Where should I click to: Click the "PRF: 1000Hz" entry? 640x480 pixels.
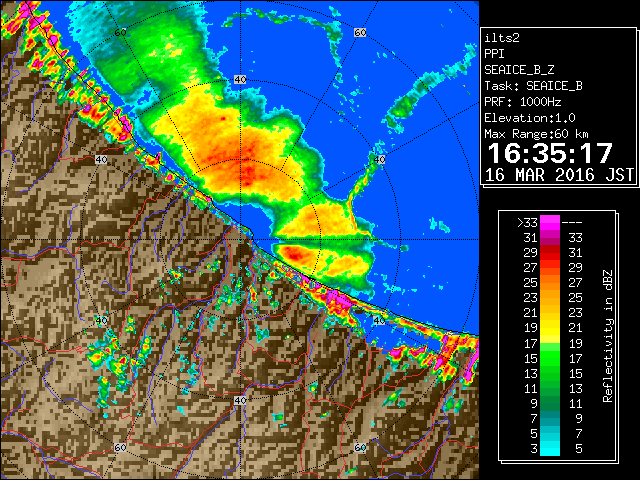click(x=523, y=102)
